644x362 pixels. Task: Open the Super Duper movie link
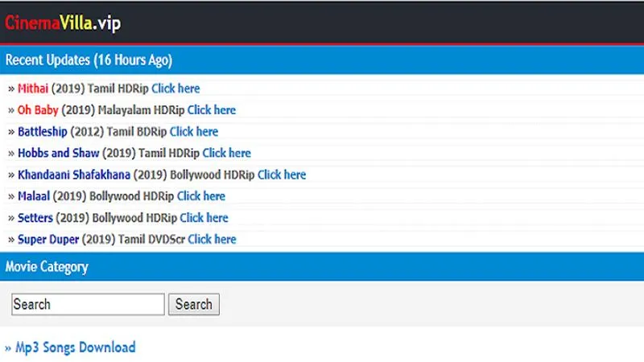47,239
